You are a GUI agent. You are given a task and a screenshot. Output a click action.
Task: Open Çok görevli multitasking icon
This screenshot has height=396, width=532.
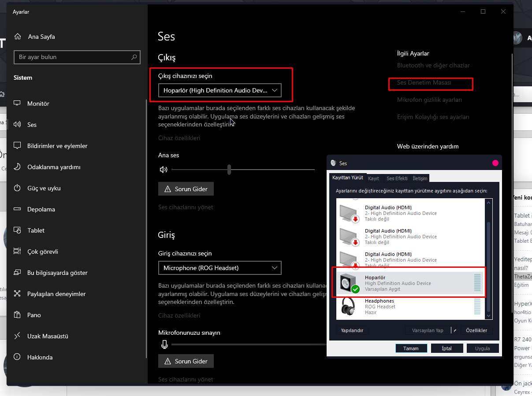point(18,252)
